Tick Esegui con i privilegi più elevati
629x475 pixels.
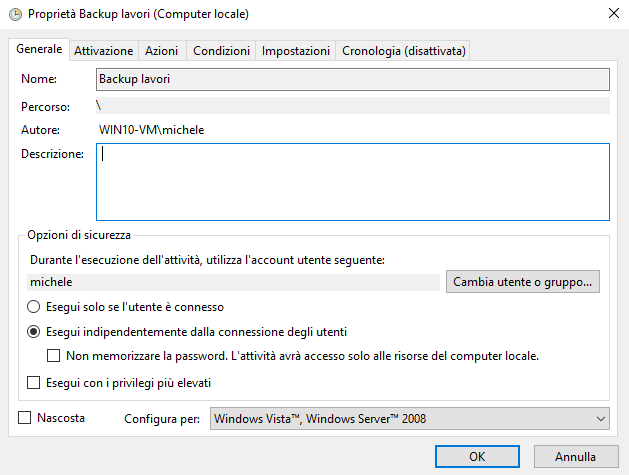click(34, 382)
